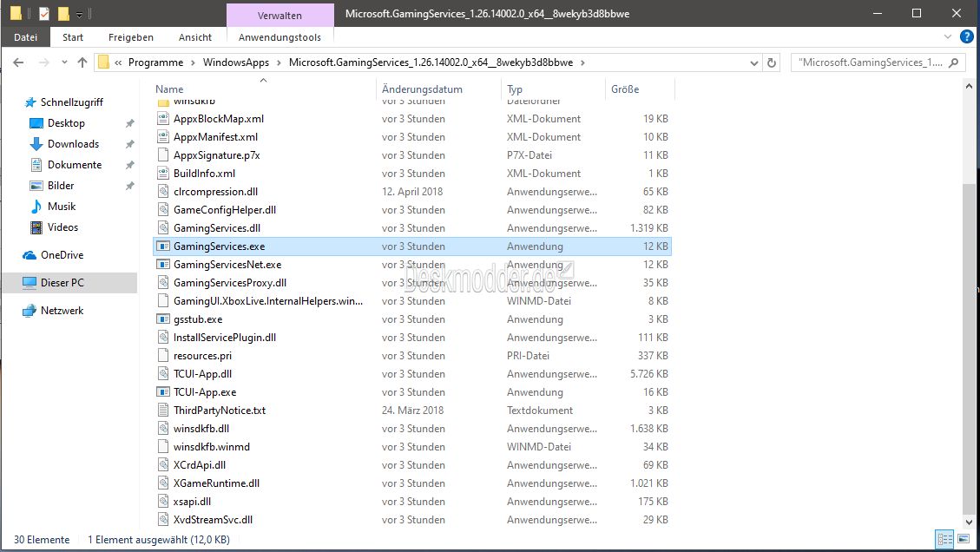Expand the chevron after Programme breadcrumb

[x=193, y=62]
